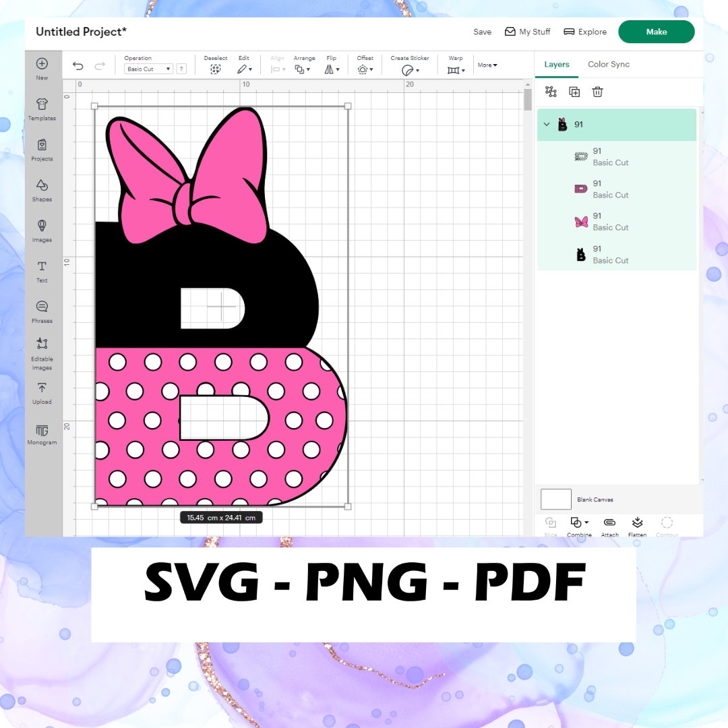Select the Untitled Project title
Screen dimensions: 728x728
(x=82, y=32)
